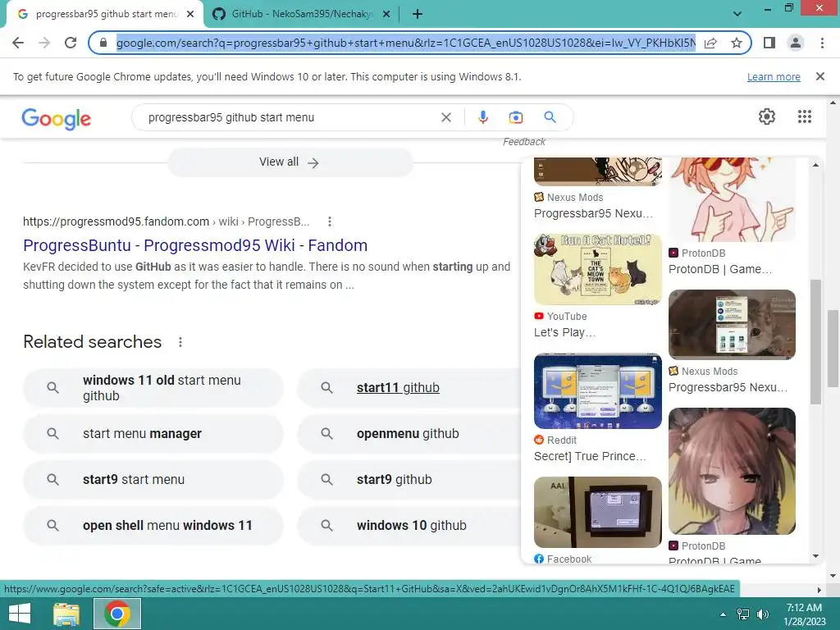The height and width of the screenshot is (630, 840).
Task: Open options for the ProgressBuntu result
Action: [330, 221]
